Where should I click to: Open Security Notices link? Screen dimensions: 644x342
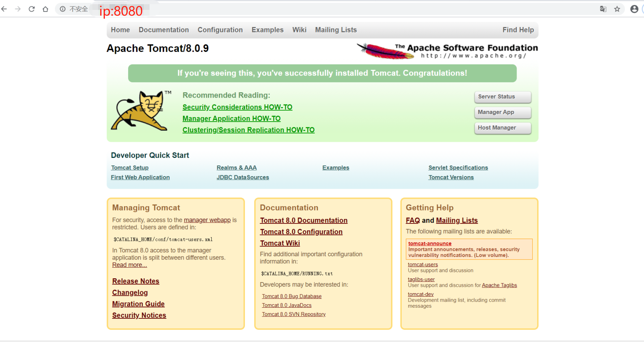point(139,315)
